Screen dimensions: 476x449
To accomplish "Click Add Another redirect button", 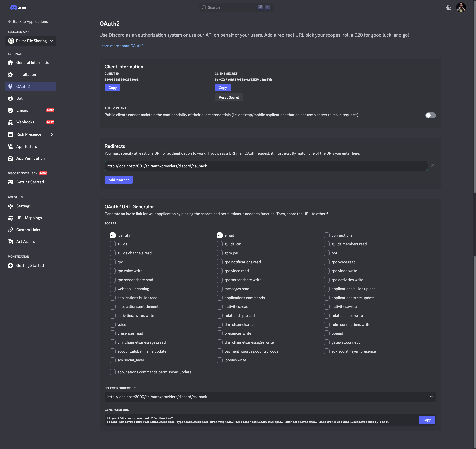I will (x=119, y=180).
